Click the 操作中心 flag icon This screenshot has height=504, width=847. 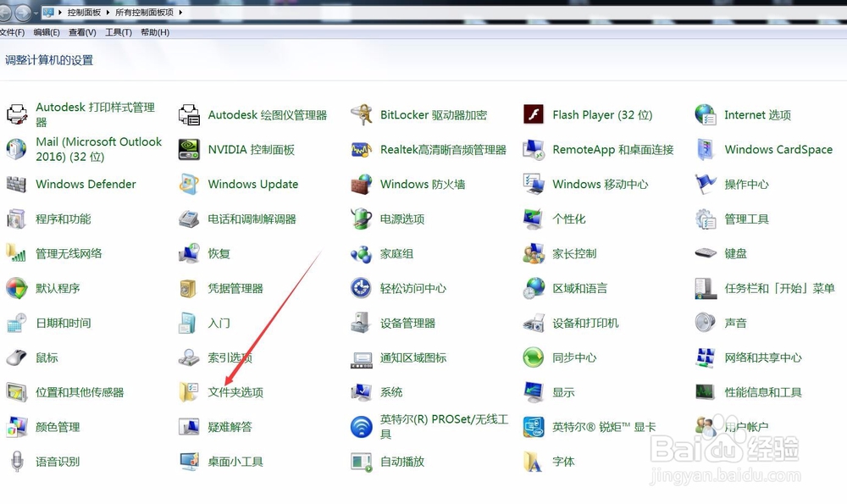[x=706, y=184]
